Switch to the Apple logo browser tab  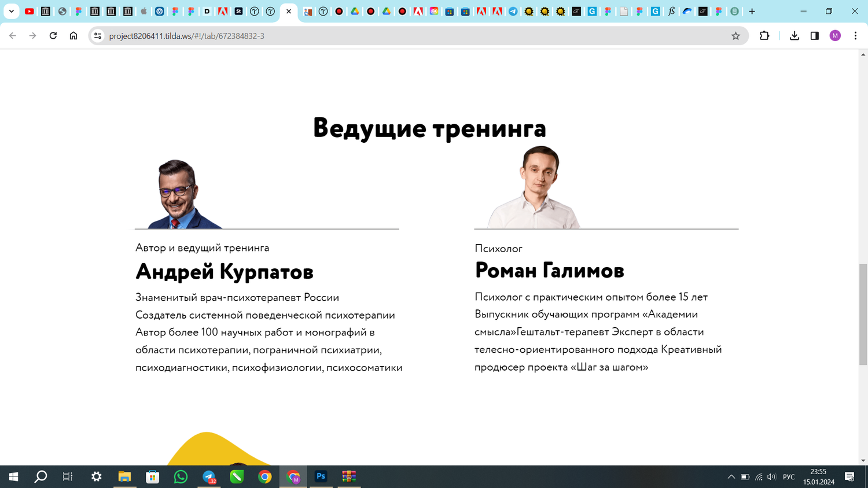[x=144, y=11]
